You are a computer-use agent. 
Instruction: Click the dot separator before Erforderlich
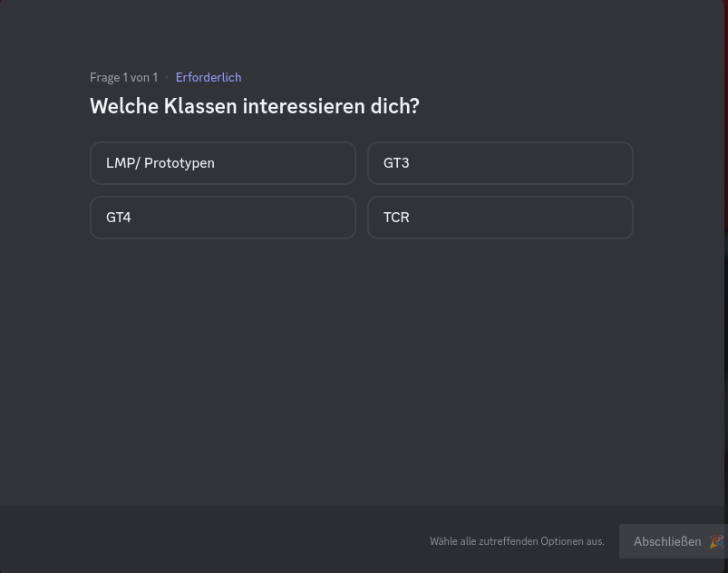pyautogui.click(x=167, y=77)
